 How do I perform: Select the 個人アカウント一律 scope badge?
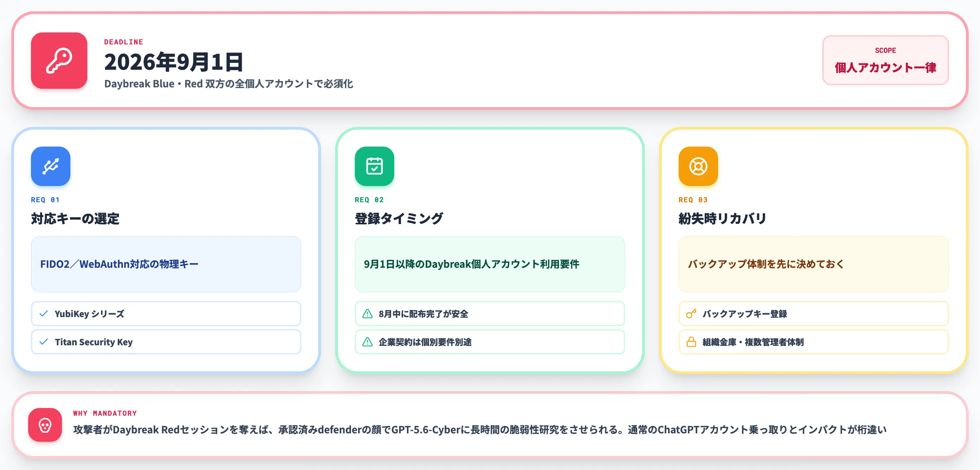coord(885,60)
